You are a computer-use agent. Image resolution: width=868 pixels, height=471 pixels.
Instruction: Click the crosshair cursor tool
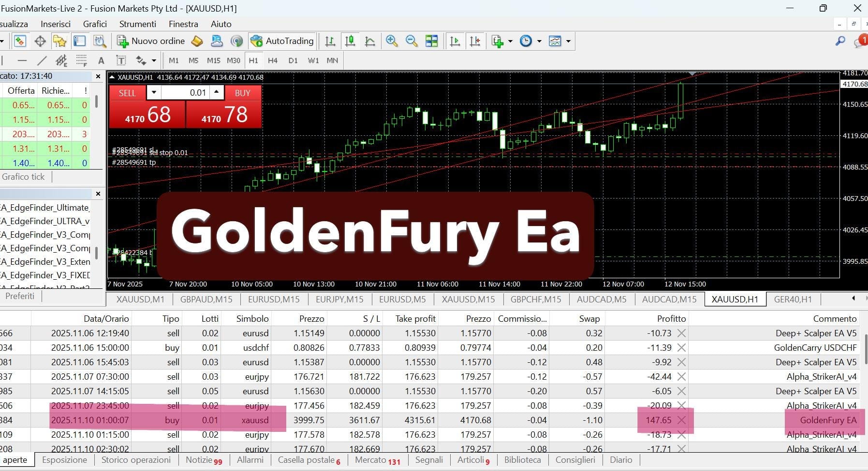(x=40, y=41)
